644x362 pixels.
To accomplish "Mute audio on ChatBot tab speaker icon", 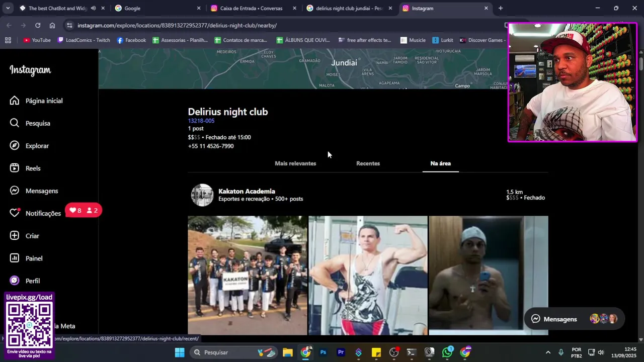I will click(93, 8).
